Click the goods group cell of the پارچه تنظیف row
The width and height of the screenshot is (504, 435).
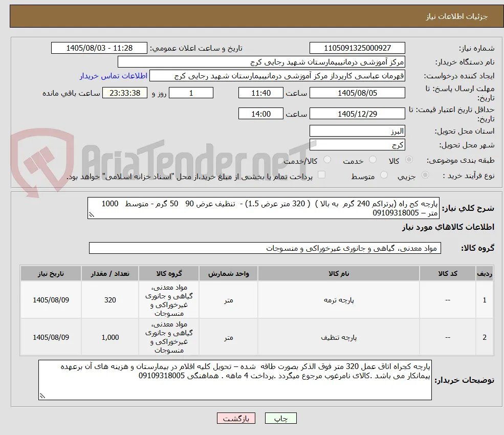169,337
